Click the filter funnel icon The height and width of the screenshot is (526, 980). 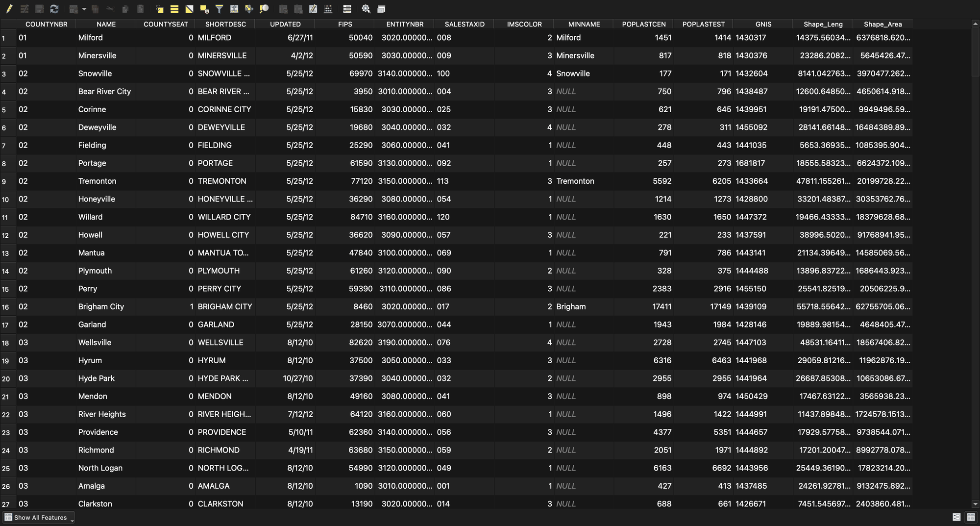pos(219,9)
